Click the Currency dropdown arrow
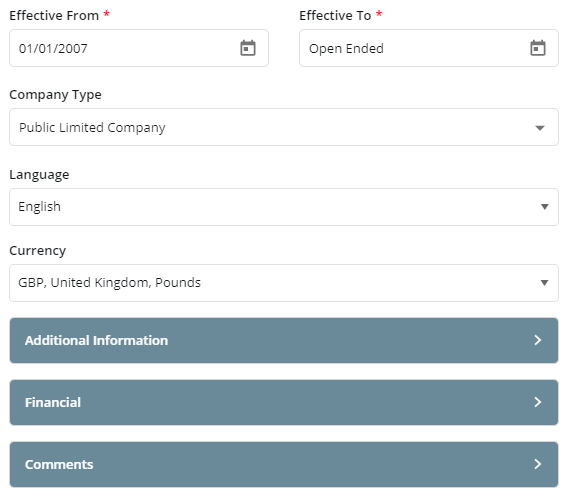The width and height of the screenshot is (569, 498). coord(544,283)
